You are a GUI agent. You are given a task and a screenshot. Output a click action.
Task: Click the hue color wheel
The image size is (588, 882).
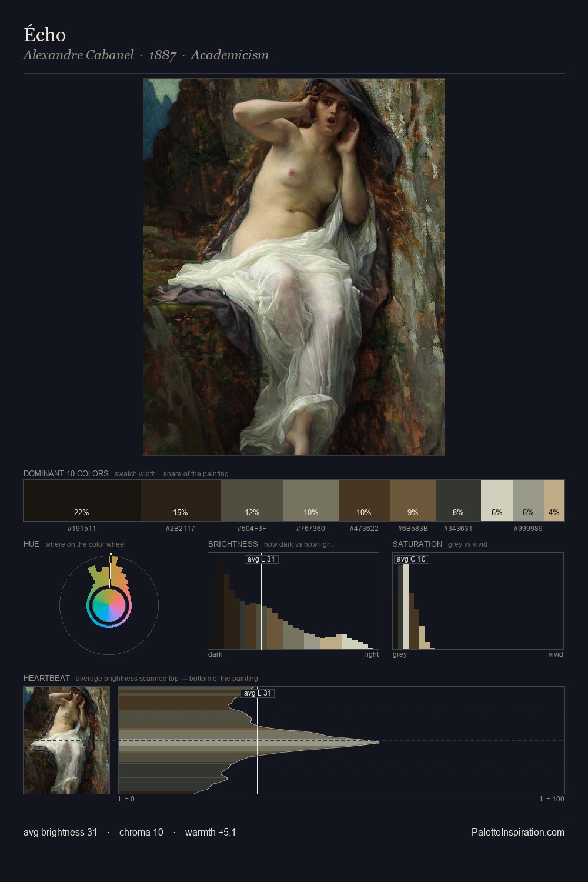click(109, 605)
